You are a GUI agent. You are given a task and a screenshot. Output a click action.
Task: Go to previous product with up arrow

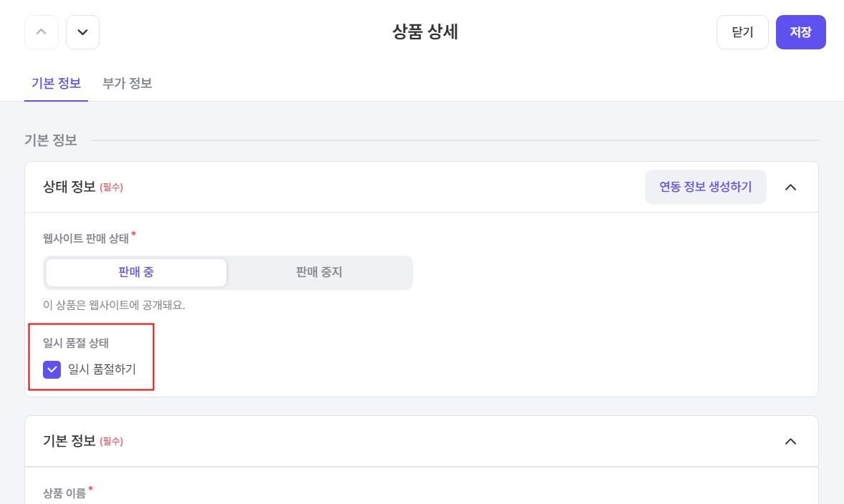42,32
